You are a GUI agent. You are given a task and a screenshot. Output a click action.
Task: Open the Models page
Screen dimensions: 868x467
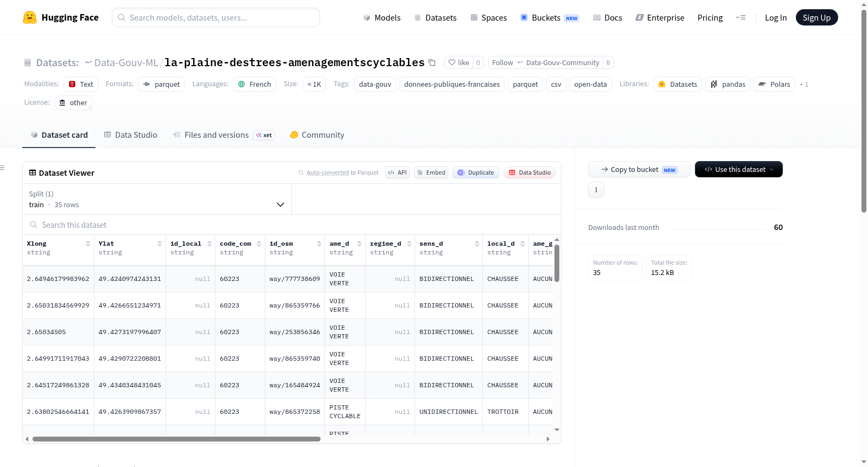(x=382, y=17)
